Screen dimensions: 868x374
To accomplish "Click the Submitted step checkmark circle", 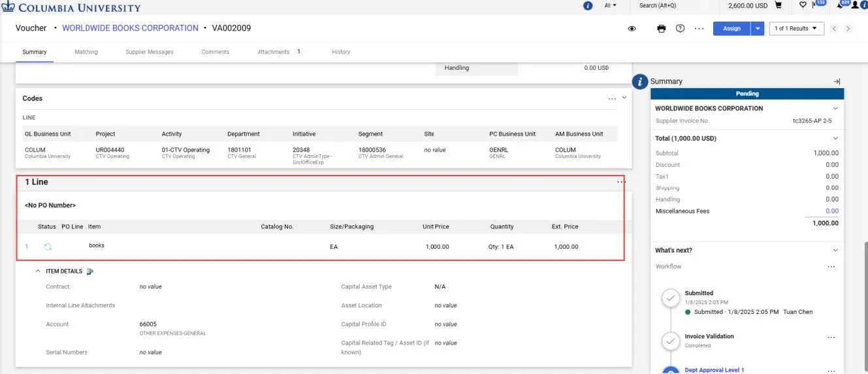I will [671, 299].
